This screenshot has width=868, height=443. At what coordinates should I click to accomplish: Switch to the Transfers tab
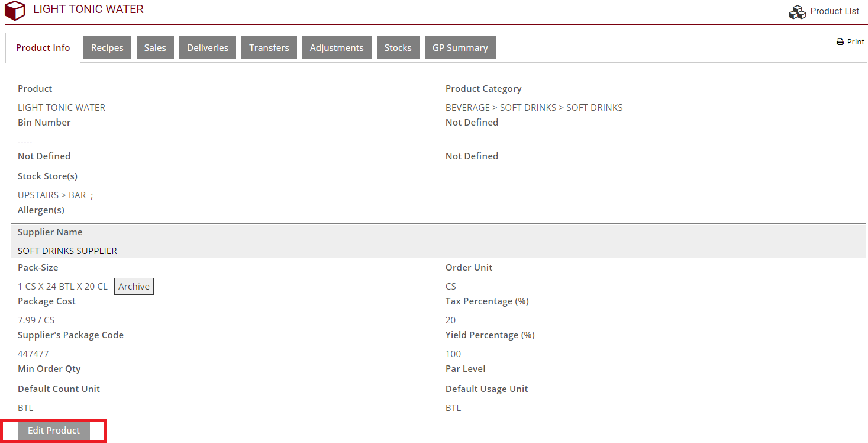pos(269,48)
